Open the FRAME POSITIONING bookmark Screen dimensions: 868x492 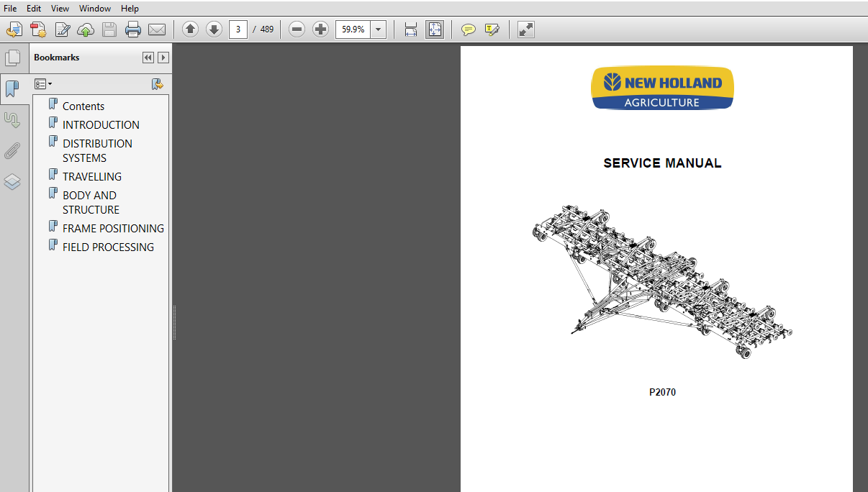(x=113, y=228)
